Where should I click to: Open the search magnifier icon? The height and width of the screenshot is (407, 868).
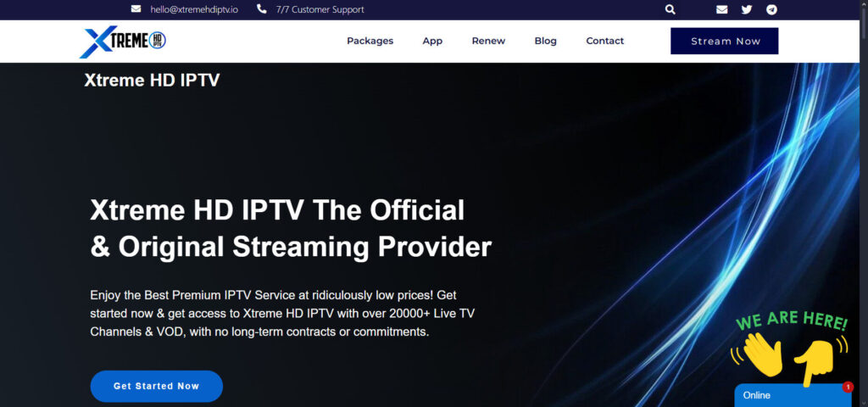coord(670,9)
